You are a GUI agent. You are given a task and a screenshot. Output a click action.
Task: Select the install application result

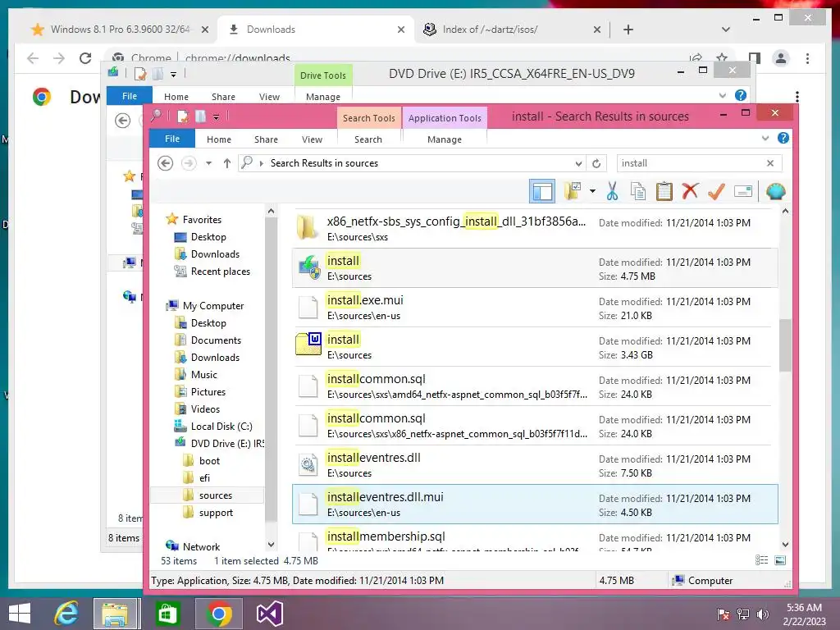coord(535,268)
